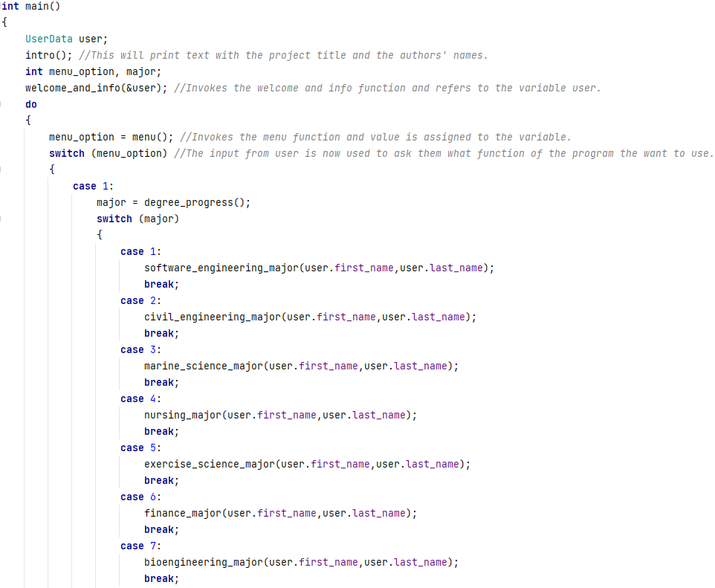Click 'break;' below the civil_engineering_major call
Screen dimensions: 715x588
tap(162, 334)
